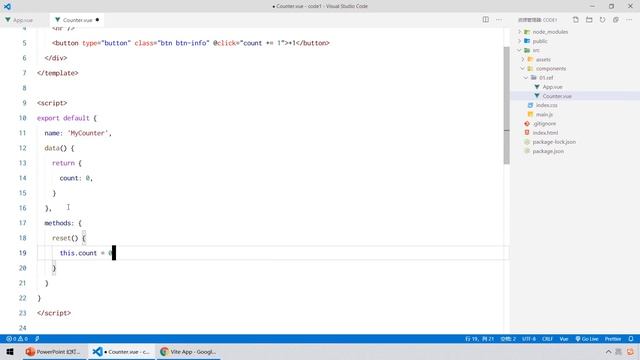The height and width of the screenshot is (360, 640).
Task: Click the New Folder icon in Explorer header
Action: point(589,20)
